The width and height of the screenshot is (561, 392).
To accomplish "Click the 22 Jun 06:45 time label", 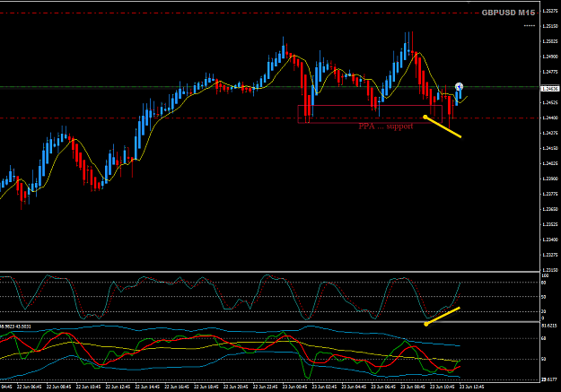I will pyautogui.click(x=29, y=387).
